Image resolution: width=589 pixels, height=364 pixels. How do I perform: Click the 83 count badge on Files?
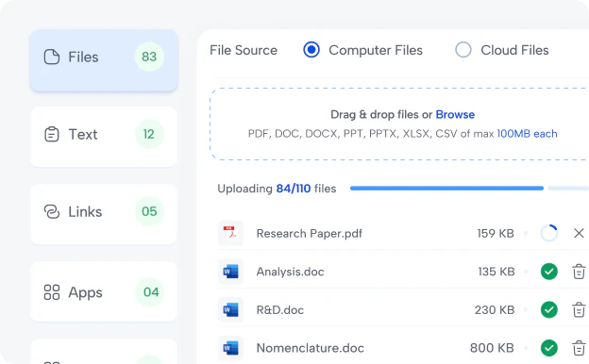(x=149, y=57)
